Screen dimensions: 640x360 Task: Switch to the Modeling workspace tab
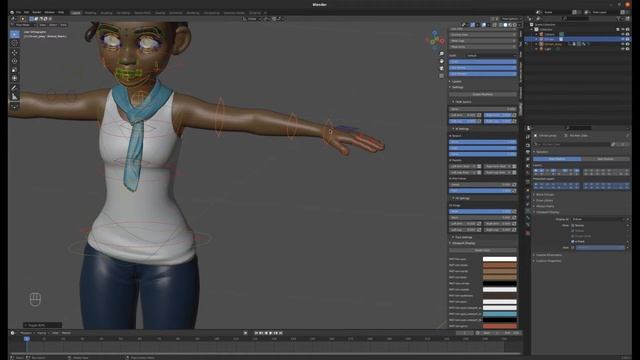(x=90, y=13)
